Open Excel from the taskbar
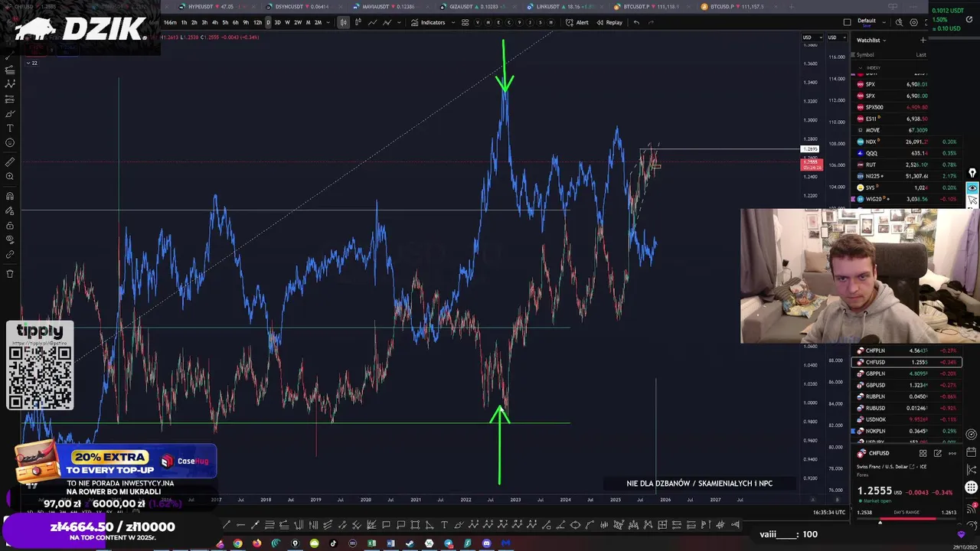Viewport: 980px width, 551px height. pyautogui.click(x=371, y=543)
